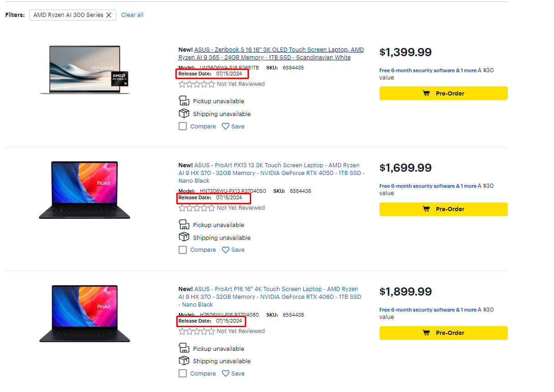
Task: Click the star rating for ProArt PX13
Action: pos(196,208)
